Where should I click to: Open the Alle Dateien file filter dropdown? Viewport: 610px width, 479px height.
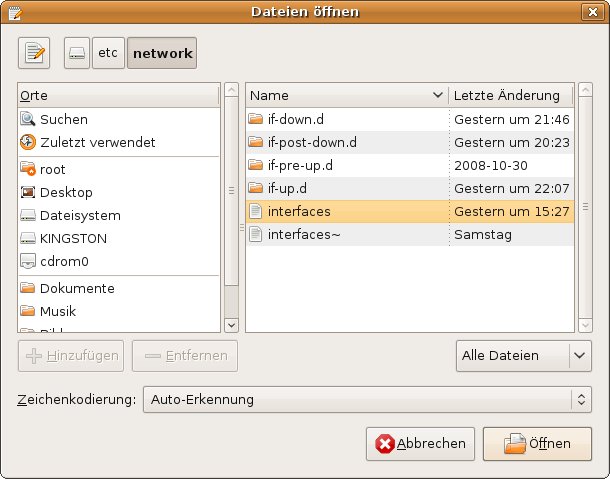[x=522, y=355]
